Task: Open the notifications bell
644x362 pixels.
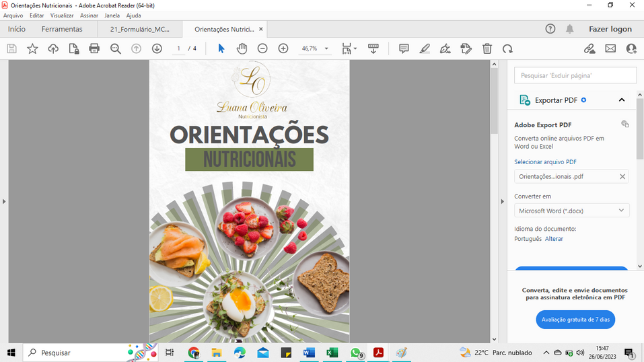Action: 570,29
